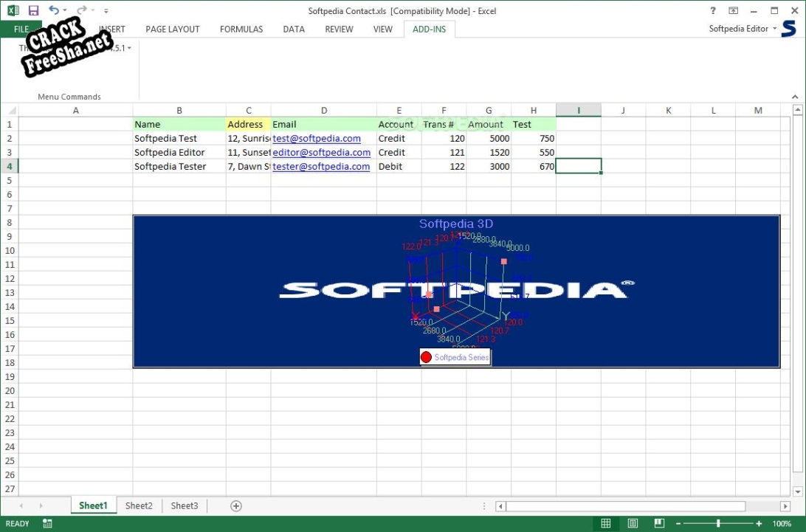The height and width of the screenshot is (532, 806).
Task: Select the column G header
Action: pyautogui.click(x=489, y=110)
